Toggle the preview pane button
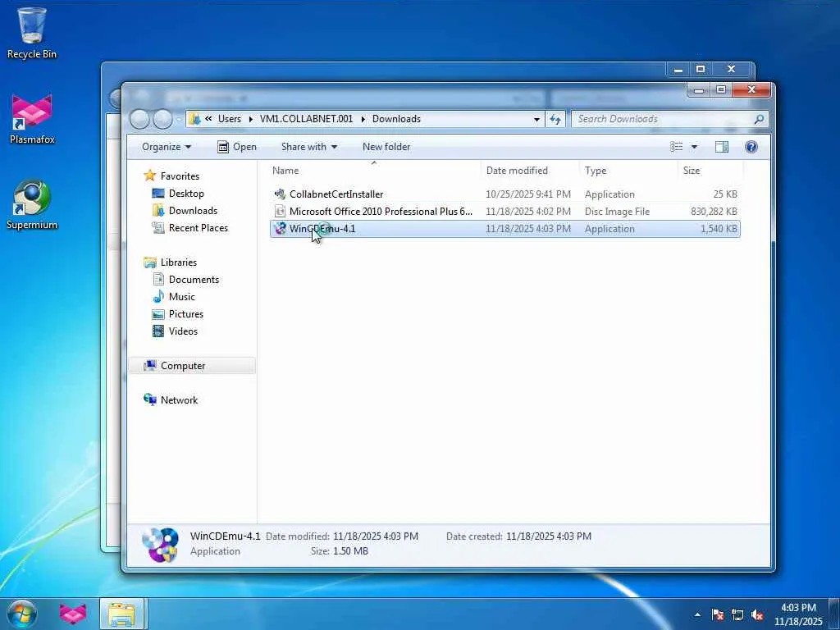This screenshot has width=840, height=630. click(722, 147)
